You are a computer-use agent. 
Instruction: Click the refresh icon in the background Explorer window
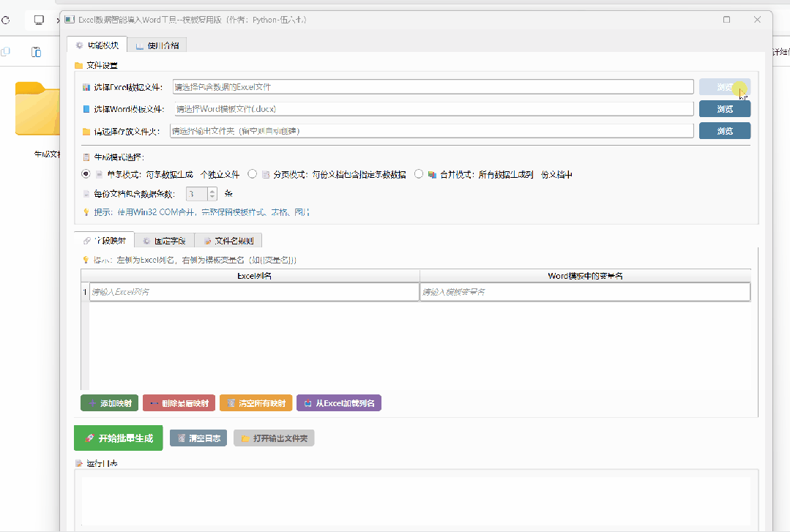click(x=6, y=20)
